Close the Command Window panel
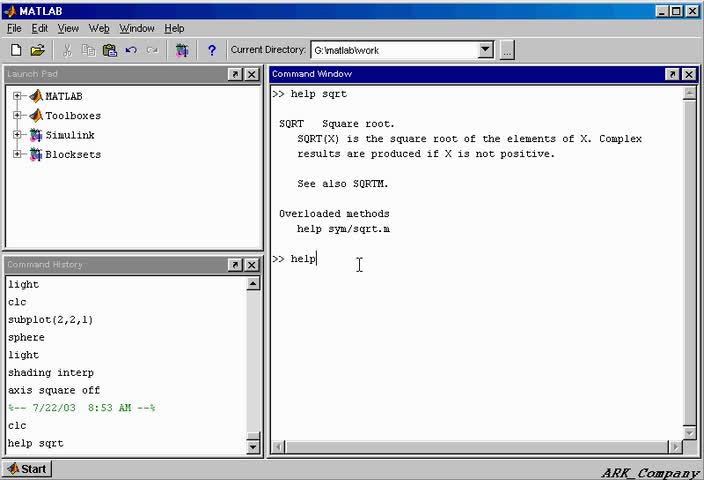Image resolution: width=704 pixels, height=480 pixels. click(x=689, y=74)
